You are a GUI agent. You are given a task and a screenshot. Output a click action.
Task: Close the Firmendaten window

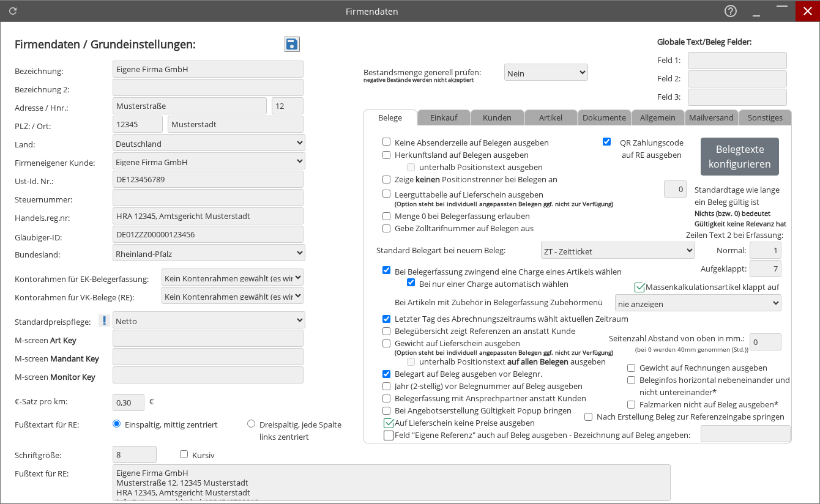pos(807,11)
